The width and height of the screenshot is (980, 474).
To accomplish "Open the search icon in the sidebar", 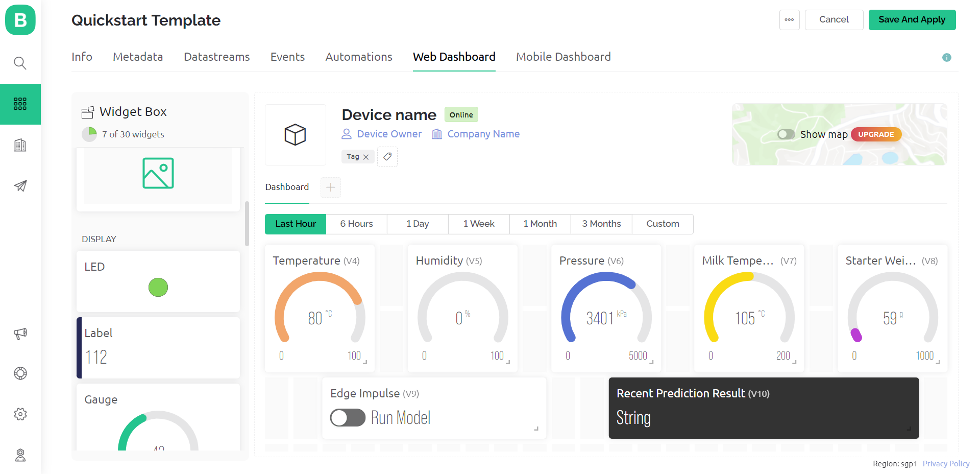I will click(20, 63).
